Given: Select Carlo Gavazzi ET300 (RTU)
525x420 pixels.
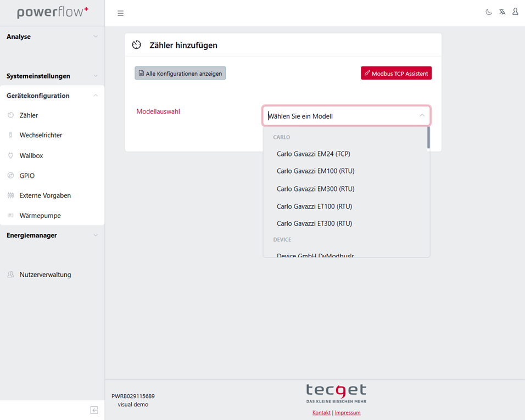Looking at the screenshot, I should [x=345, y=223].
